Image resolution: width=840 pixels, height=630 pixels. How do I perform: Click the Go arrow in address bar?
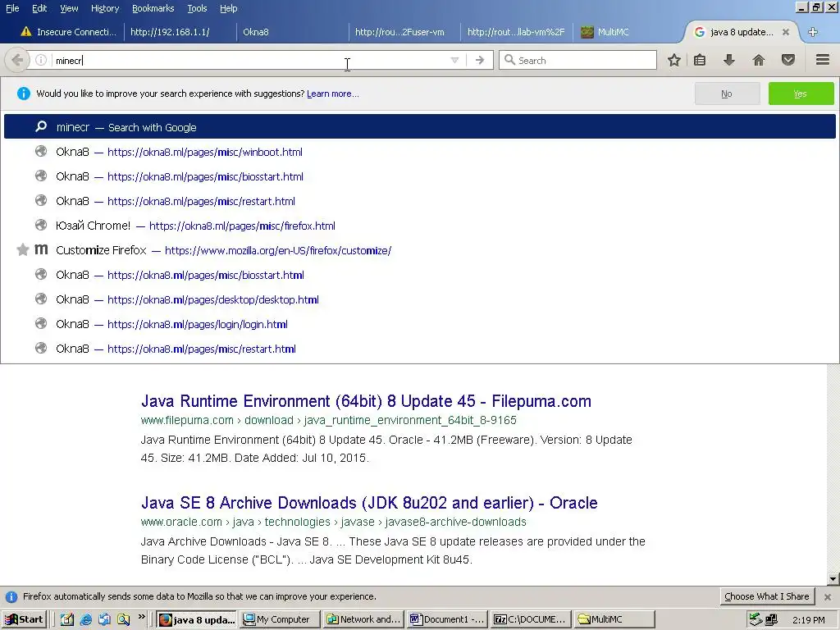point(479,60)
